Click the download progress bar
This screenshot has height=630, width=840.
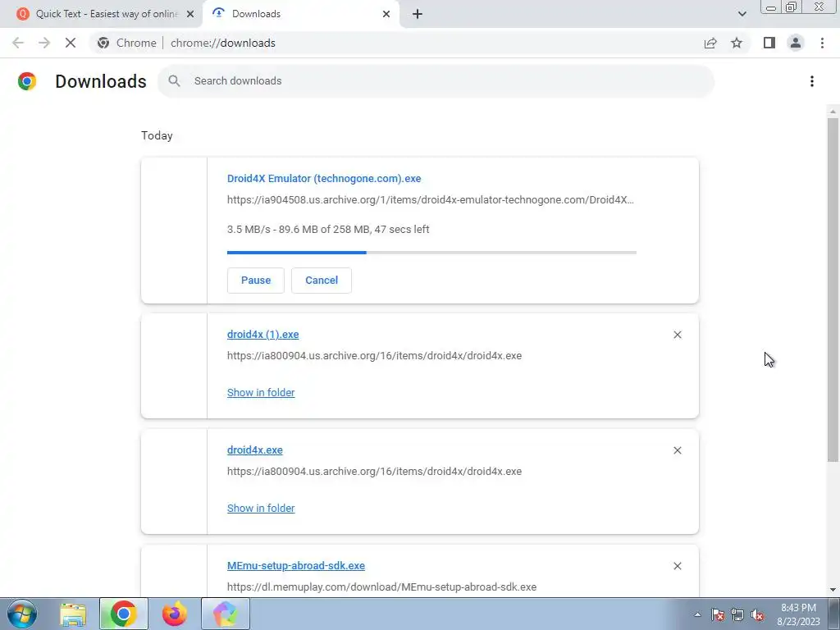click(431, 253)
